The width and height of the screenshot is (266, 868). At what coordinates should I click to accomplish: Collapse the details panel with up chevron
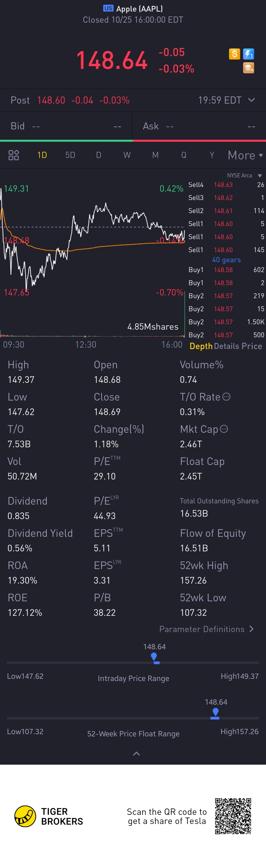click(x=136, y=754)
